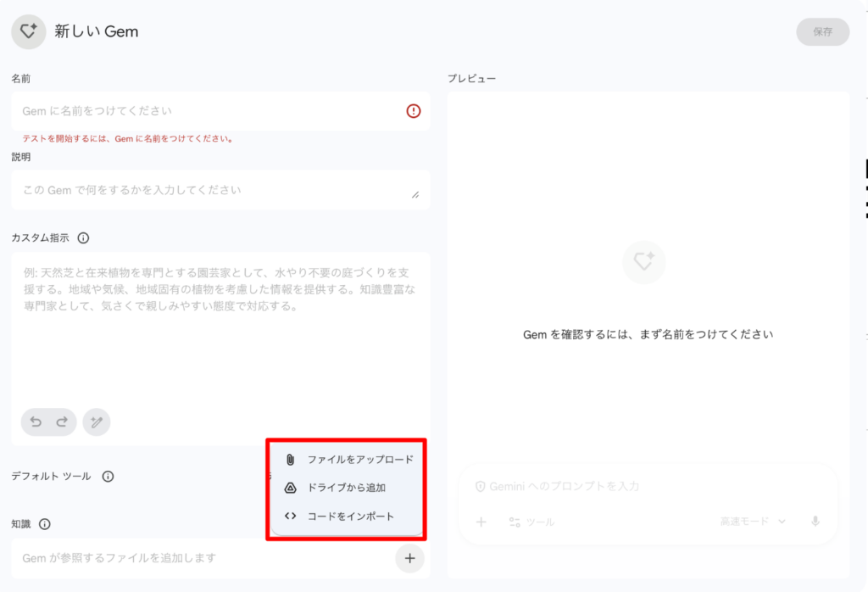
Task: Click the microphone icon in preview
Action: point(815,522)
